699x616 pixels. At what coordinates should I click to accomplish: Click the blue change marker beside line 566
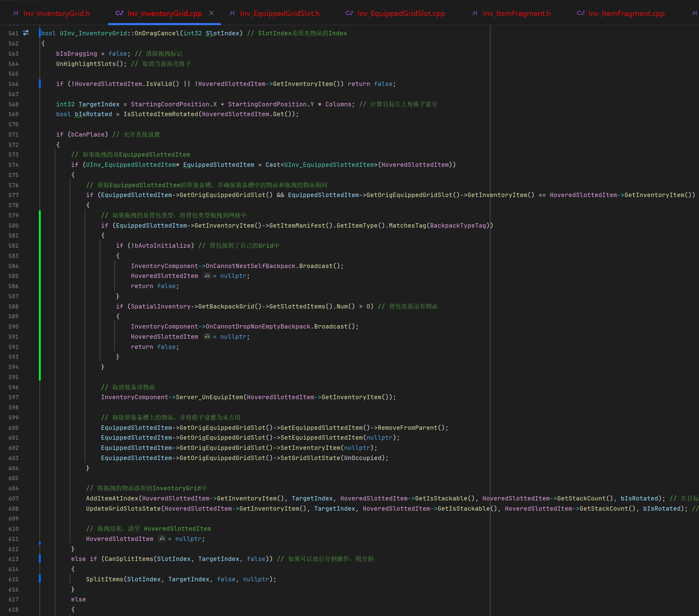pos(40,84)
